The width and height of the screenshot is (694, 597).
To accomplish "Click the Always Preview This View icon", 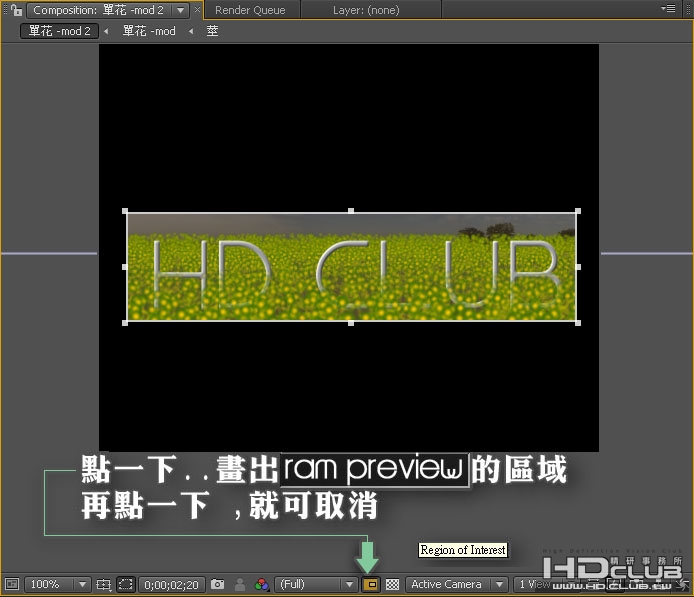I will (12, 584).
